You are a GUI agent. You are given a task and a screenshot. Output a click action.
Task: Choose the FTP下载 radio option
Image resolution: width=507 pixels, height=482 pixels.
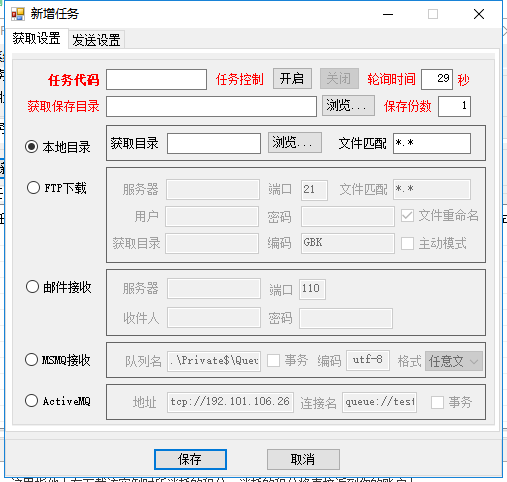(33, 188)
